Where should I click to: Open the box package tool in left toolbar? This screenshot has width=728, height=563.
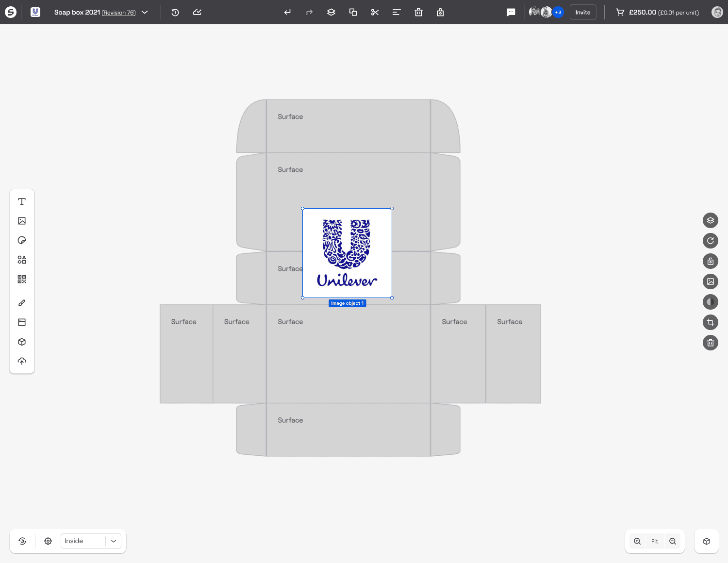coord(22,342)
